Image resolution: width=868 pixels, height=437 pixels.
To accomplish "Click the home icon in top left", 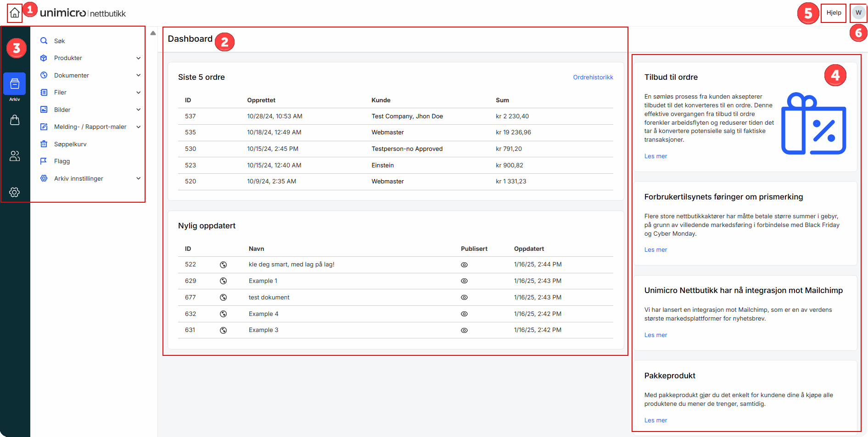I will click(14, 13).
